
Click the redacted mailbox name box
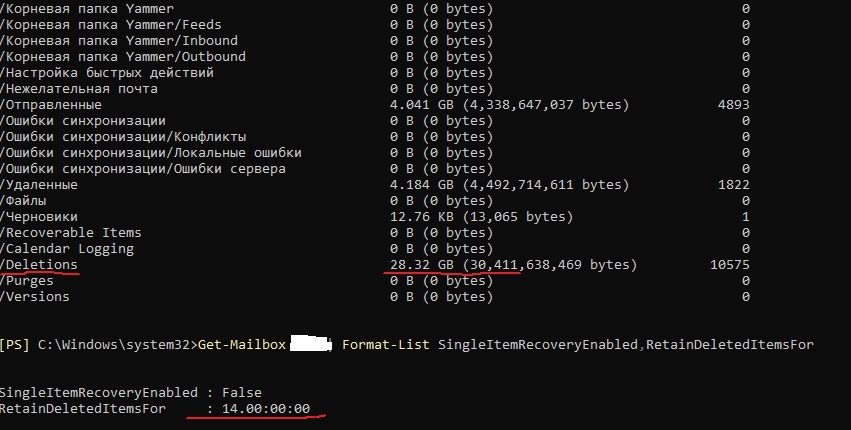tap(311, 345)
